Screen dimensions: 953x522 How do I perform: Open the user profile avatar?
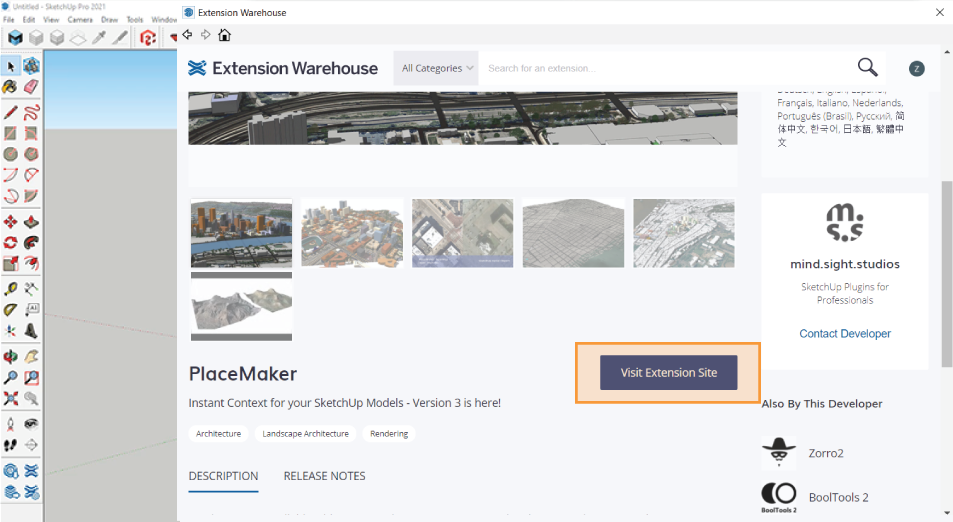[x=917, y=69]
